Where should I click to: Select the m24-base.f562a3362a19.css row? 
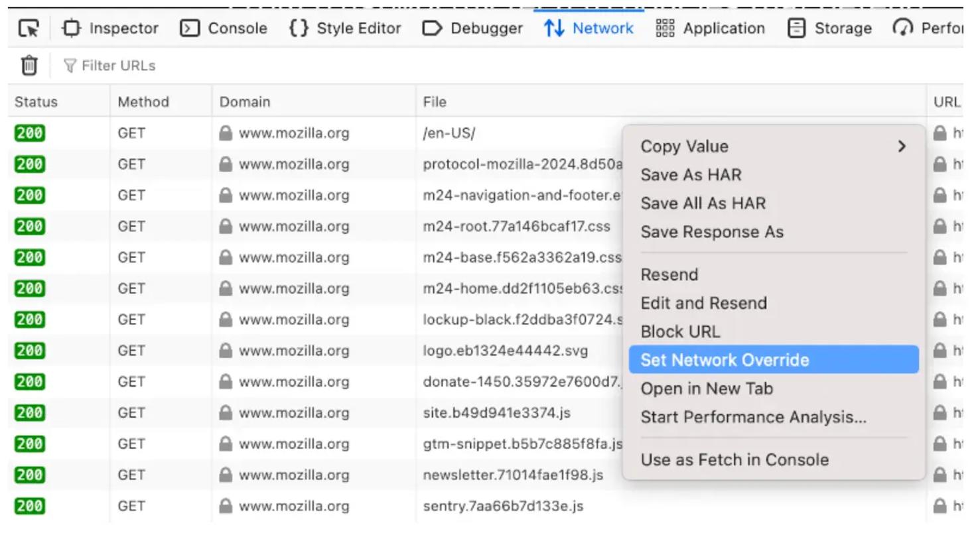523,258
